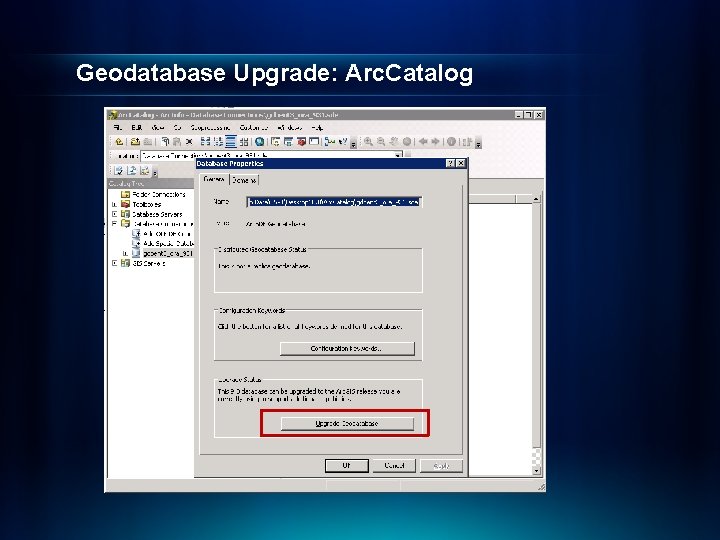Click the Database Properties help question button

pos(450,163)
